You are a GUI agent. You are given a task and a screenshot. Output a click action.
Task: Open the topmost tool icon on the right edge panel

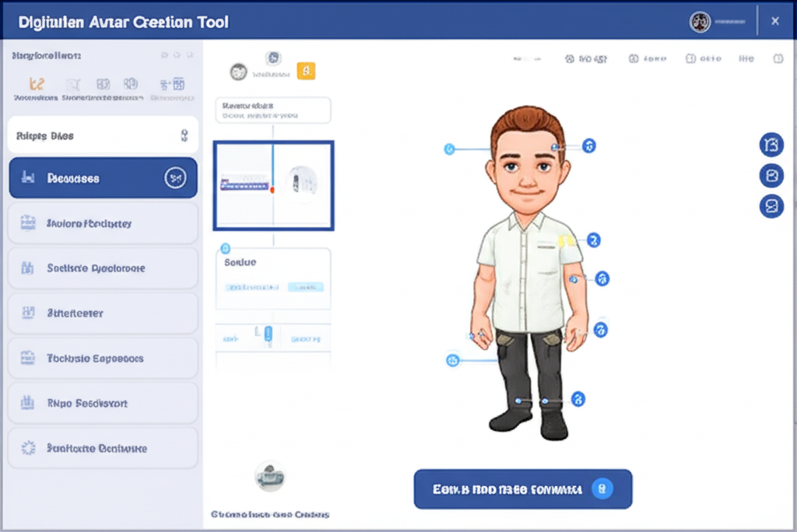tap(771, 145)
